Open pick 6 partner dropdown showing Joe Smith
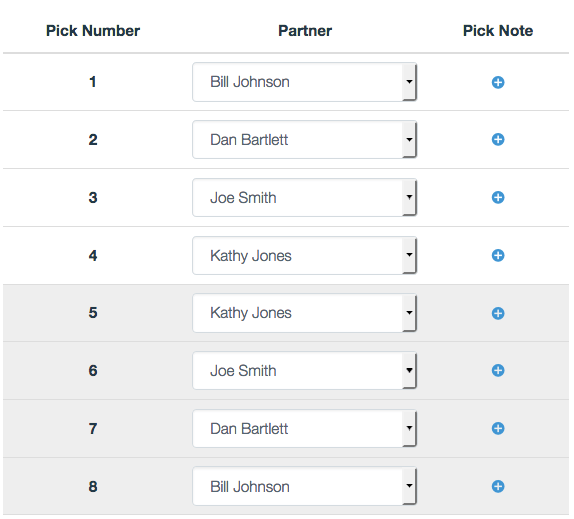Screen dimensions: 574x519 (x=305, y=370)
